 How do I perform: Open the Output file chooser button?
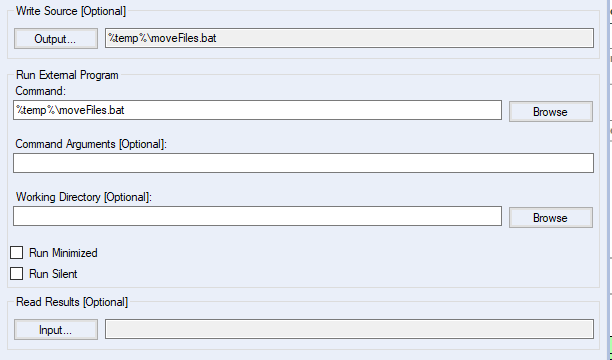[x=56, y=39]
